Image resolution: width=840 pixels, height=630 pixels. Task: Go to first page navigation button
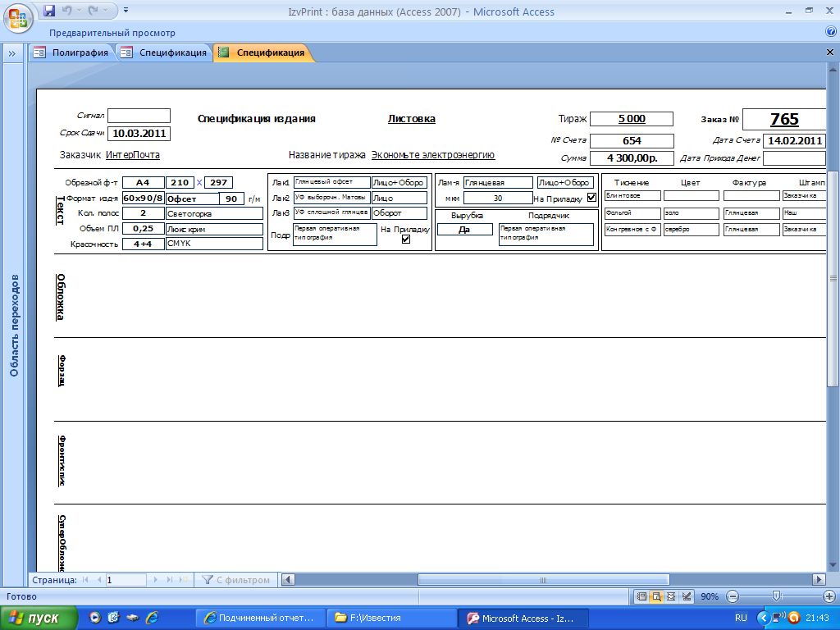85,580
